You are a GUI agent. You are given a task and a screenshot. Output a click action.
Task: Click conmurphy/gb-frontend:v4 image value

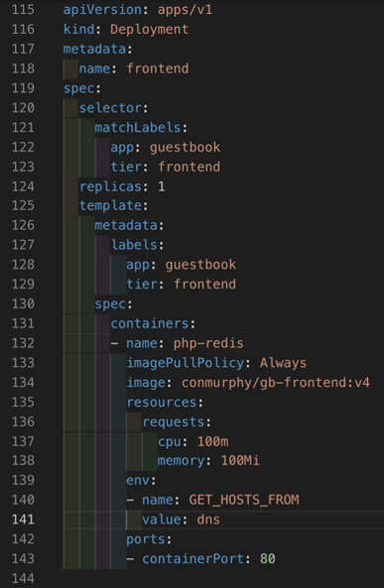point(276,383)
